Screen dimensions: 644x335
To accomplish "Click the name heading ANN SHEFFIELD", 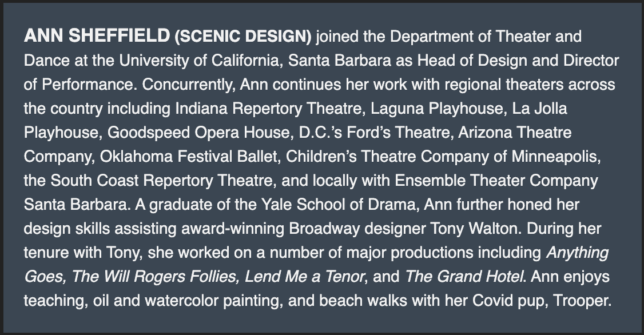I will [x=97, y=37].
